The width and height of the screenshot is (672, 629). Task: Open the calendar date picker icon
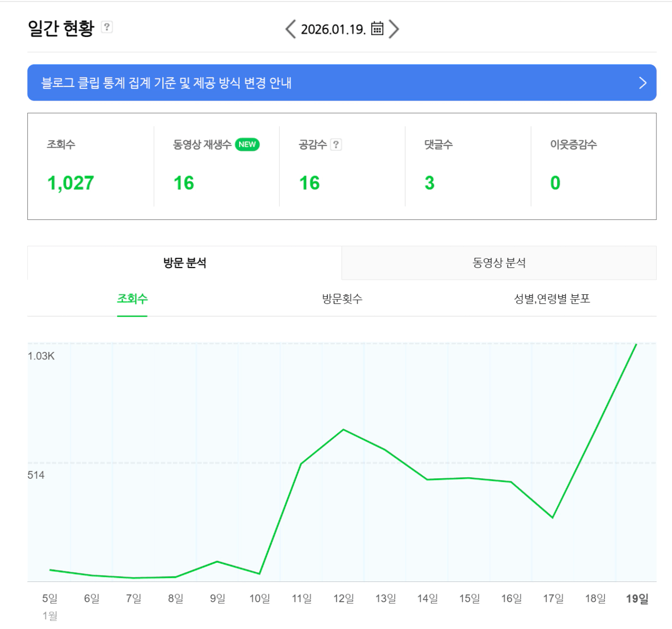tap(377, 29)
